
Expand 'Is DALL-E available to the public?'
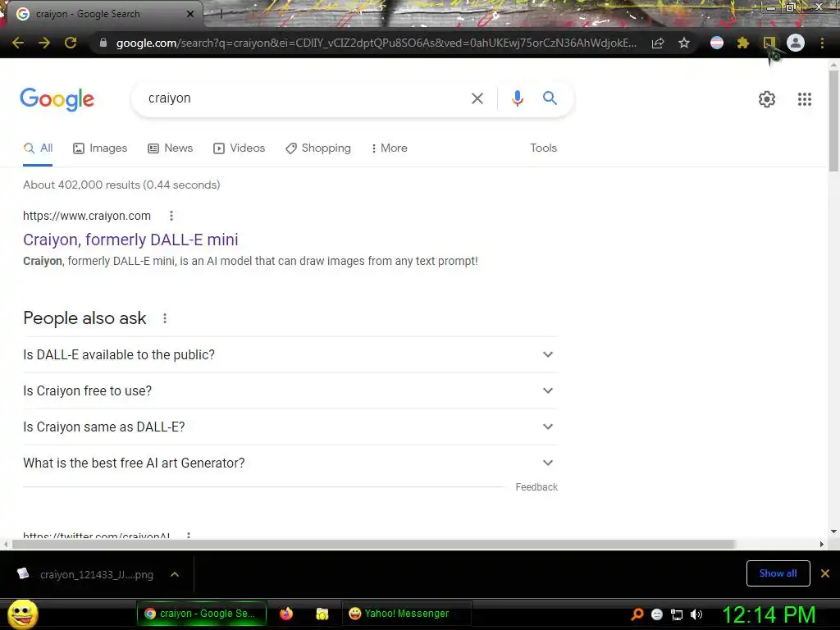tap(290, 354)
